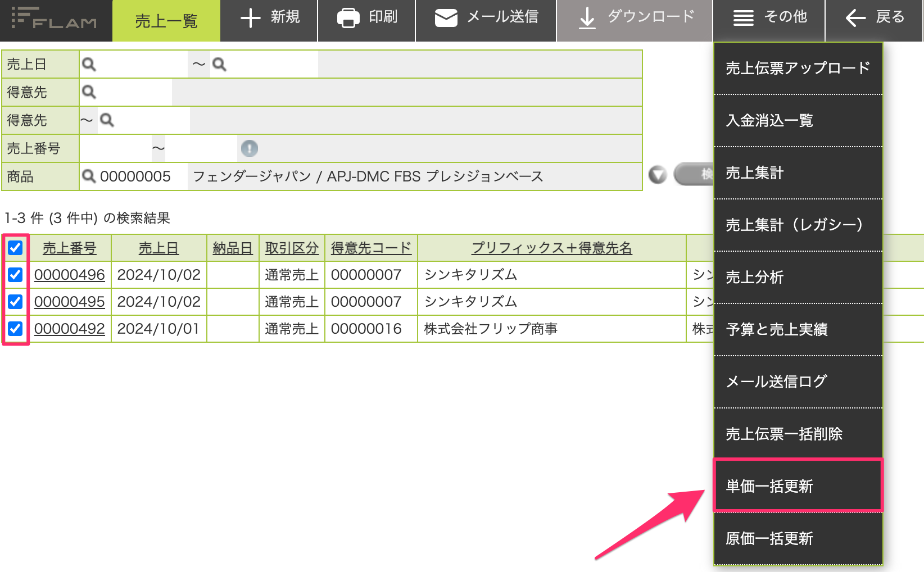Click シンキタリズム in row 00000496
This screenshot has height=572, width=924.
click(x=470, y=275)
